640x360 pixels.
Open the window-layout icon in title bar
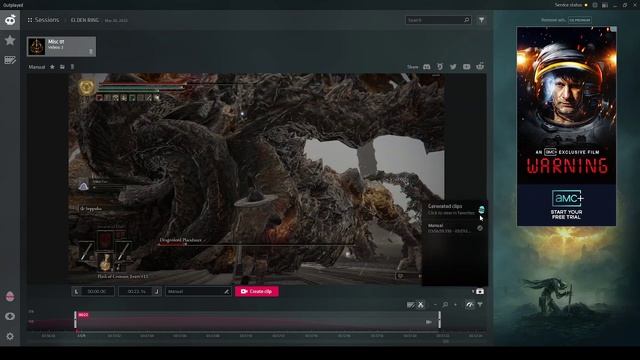605,5
